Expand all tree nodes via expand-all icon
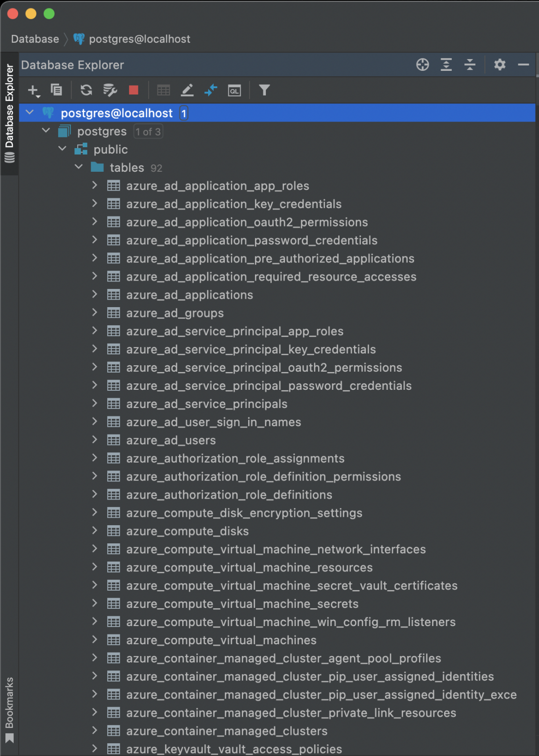This screenshot has height=756, width=539. 446,64
